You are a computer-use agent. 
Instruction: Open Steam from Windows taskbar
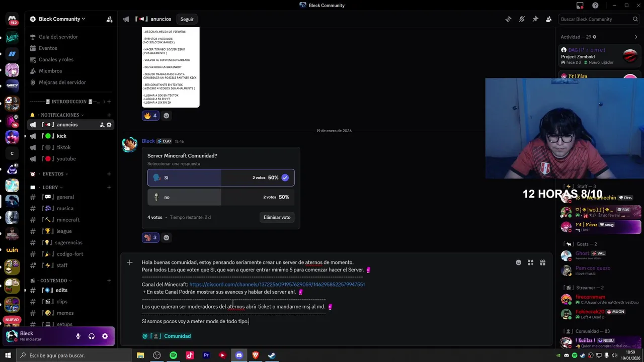[x=272, y=355]
